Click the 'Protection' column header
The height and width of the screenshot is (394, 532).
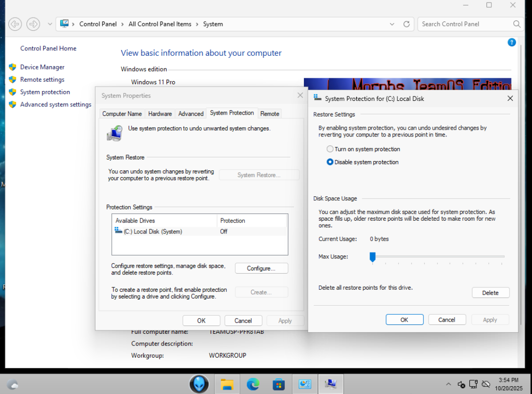[252, 221]
